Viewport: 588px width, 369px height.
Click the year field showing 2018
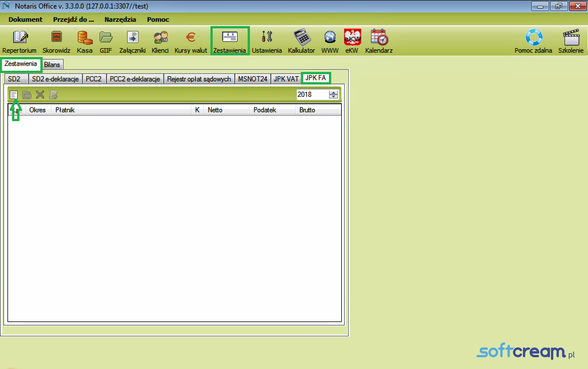(x=313, y=95)
